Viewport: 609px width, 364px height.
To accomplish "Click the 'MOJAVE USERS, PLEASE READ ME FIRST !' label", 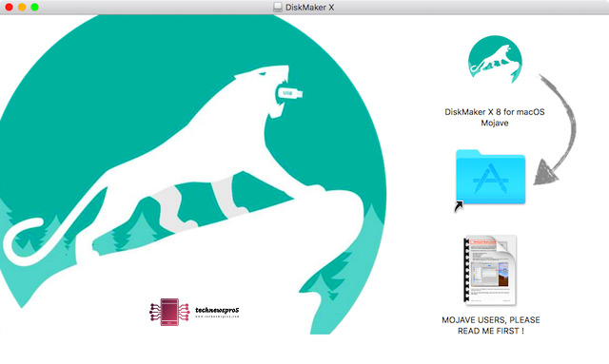I will 491,325.
